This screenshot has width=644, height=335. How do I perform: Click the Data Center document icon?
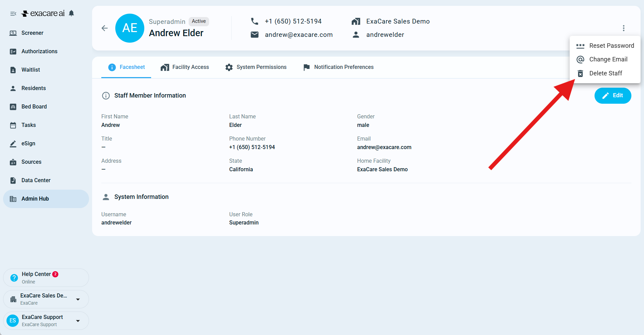[13, 180]
